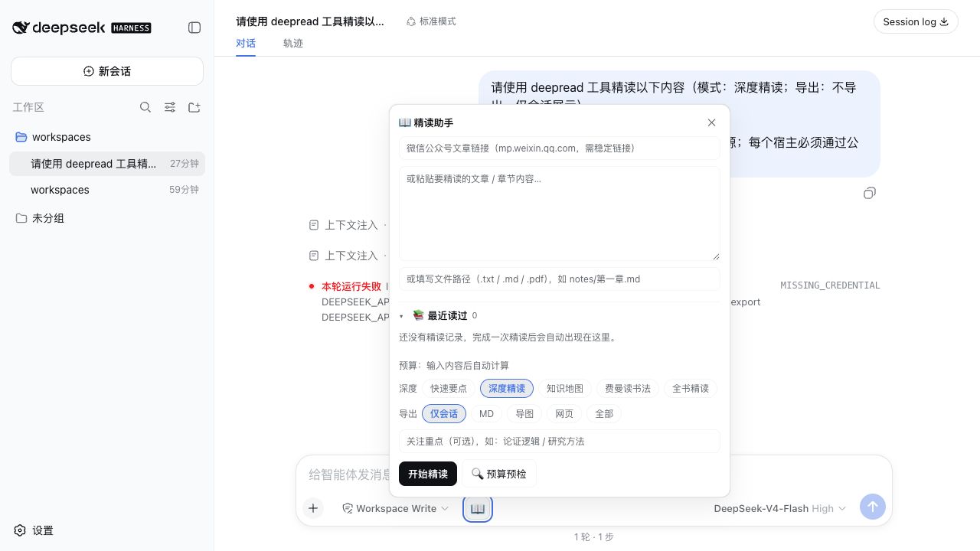Close the 精读助手 dialog
Image resolution: width=980 pixels, height=551 pixels.
712,122
